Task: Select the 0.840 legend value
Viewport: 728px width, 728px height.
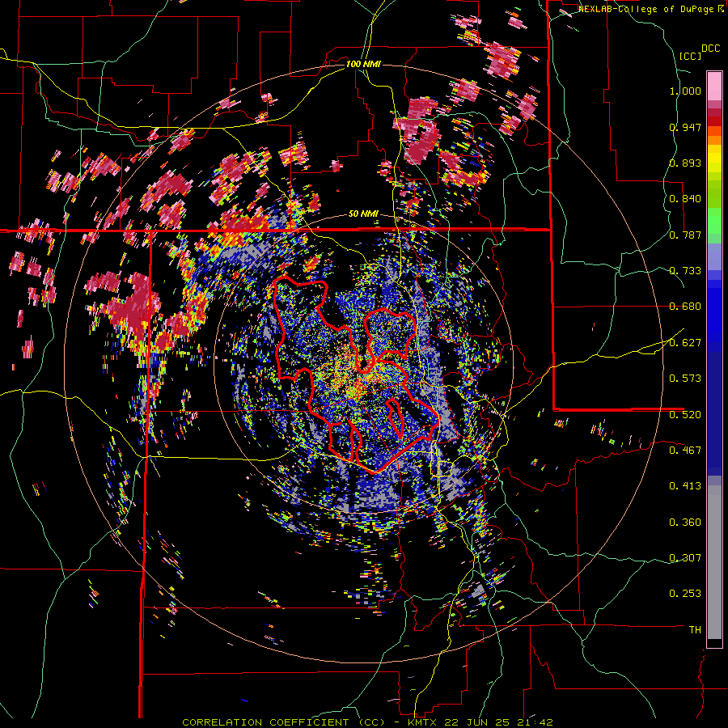Action: point(685,199)
